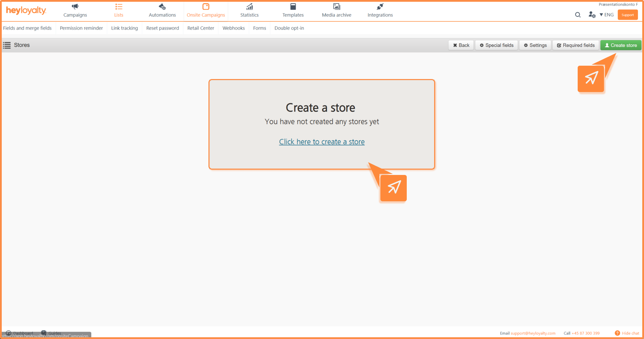Screen dimensions: 644x339
Task: Click the Back button
Action: tap(461, 45)
